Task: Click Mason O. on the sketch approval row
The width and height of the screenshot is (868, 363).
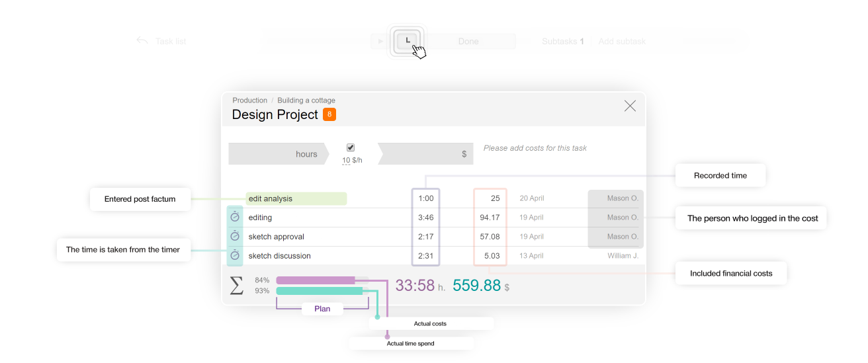Action: coord(623,237)
